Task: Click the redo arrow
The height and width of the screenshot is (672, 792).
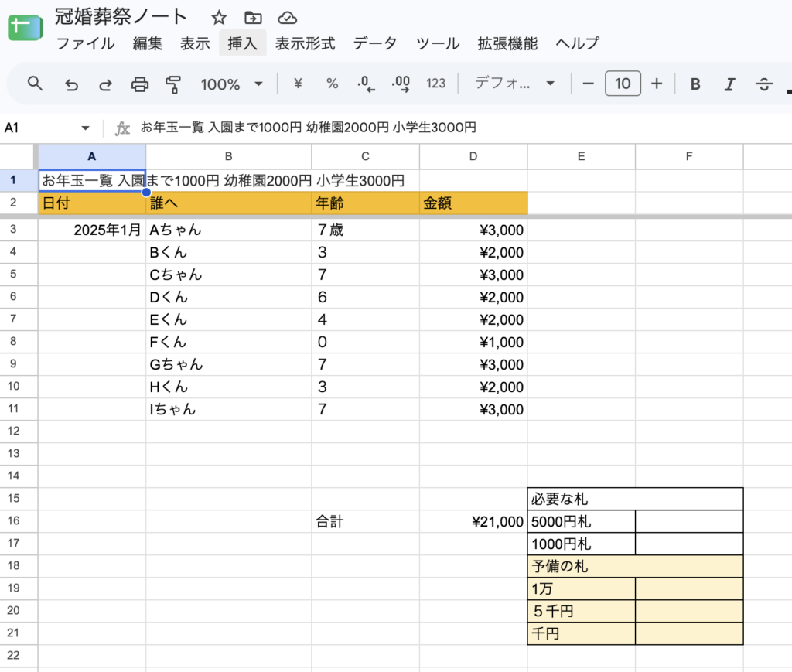Action: (105, 84)
